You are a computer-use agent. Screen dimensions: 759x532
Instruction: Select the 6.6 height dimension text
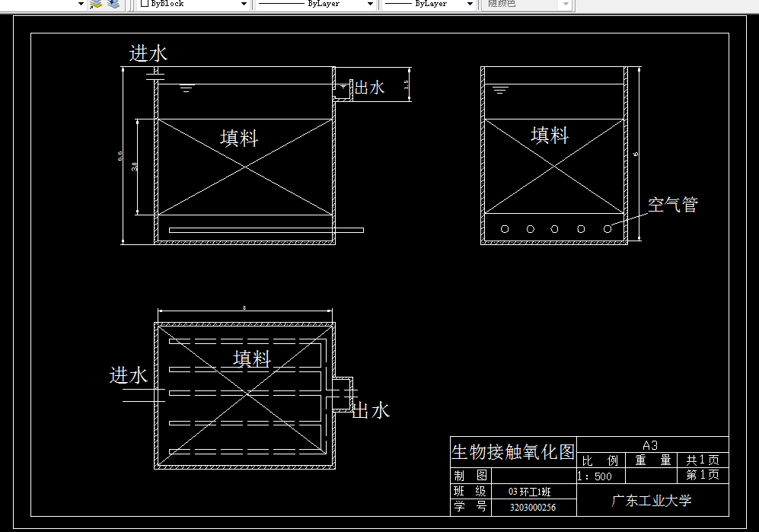pyautogui.click(x=120, y=156)
